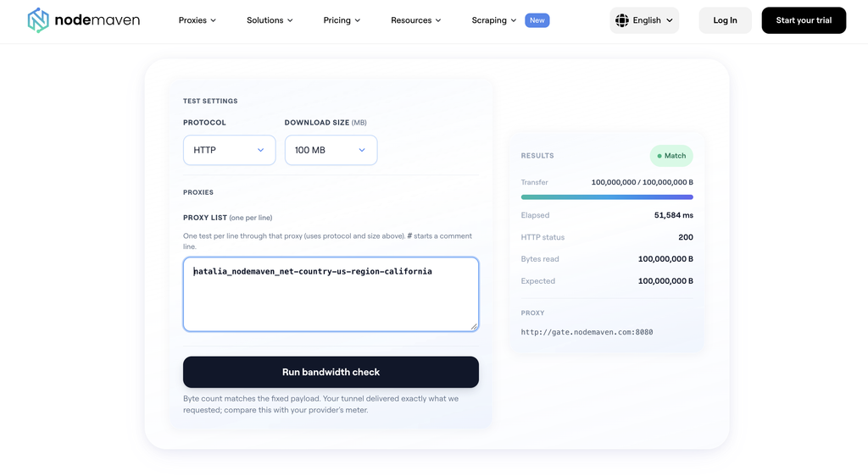Click the Pricing menu chevron

(x=357, y=20)
